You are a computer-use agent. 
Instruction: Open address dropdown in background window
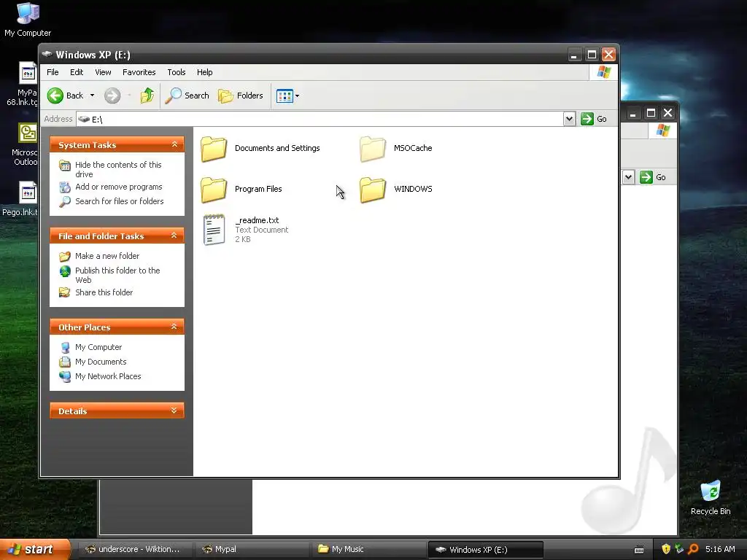pyautogui.click(x=628, y=177)
